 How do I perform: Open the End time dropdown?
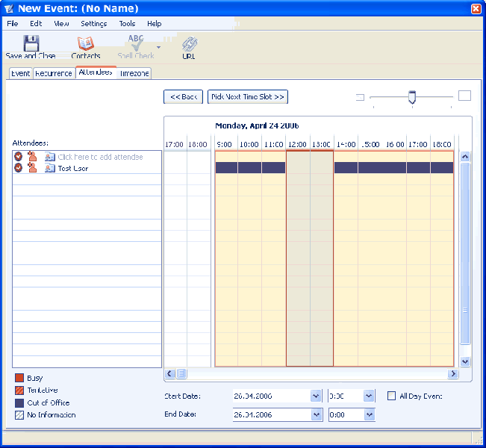[x=370, y=414]
